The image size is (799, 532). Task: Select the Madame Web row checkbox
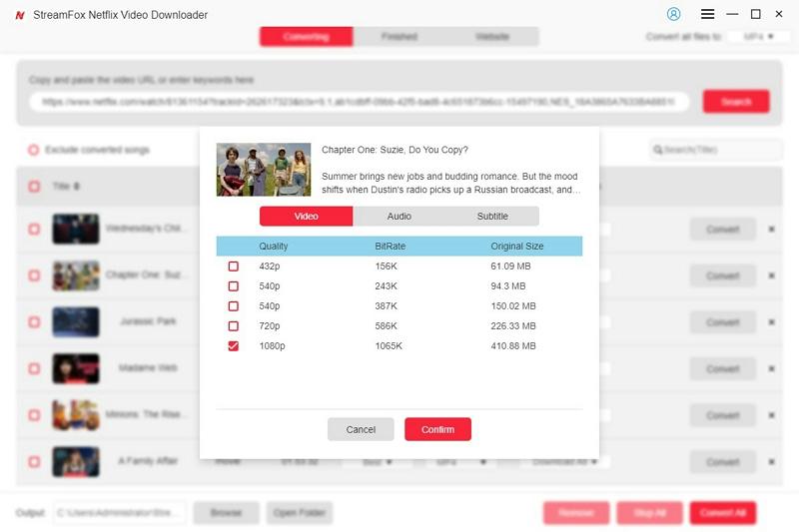click(x=34, y=368)
